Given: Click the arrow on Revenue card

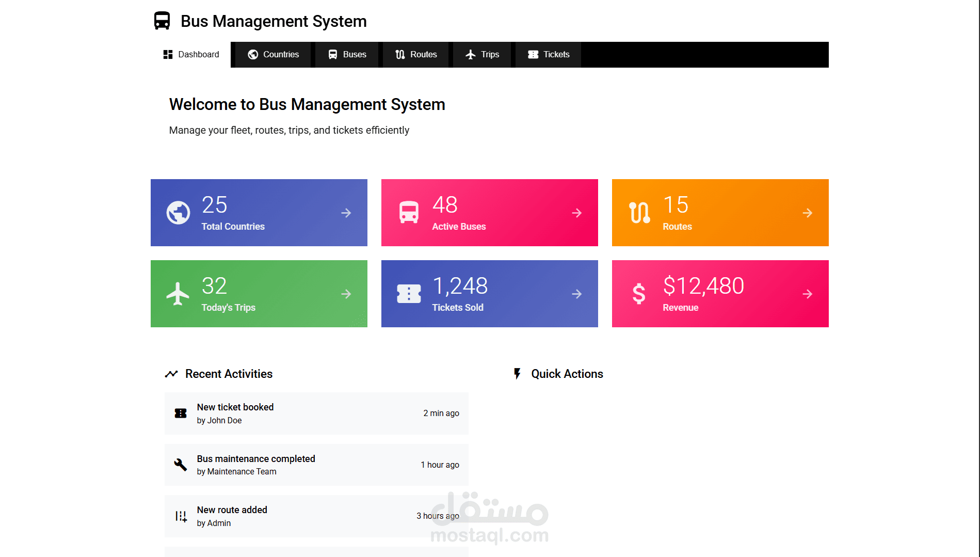Looking at the screenshot, I should tap(808, 294).
